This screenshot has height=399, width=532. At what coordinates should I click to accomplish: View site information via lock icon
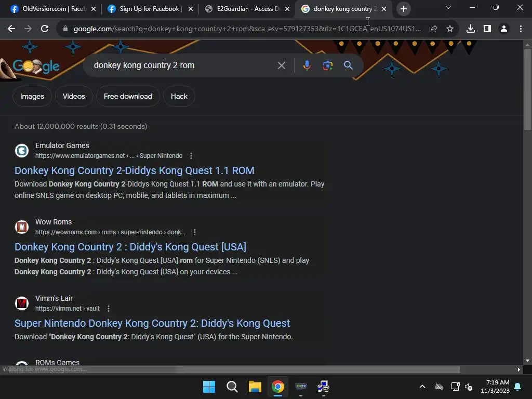coord(65,29)
